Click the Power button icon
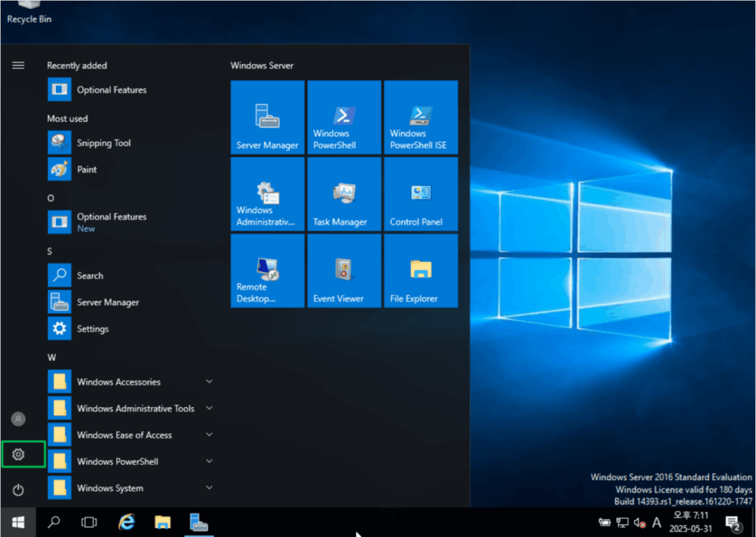Viewport: 756px width, 537px height. (19, 490)
